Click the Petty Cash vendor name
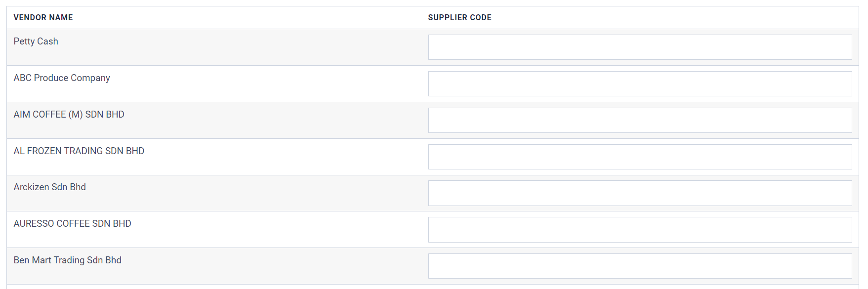Screen dimensions: 868x289 36,41
